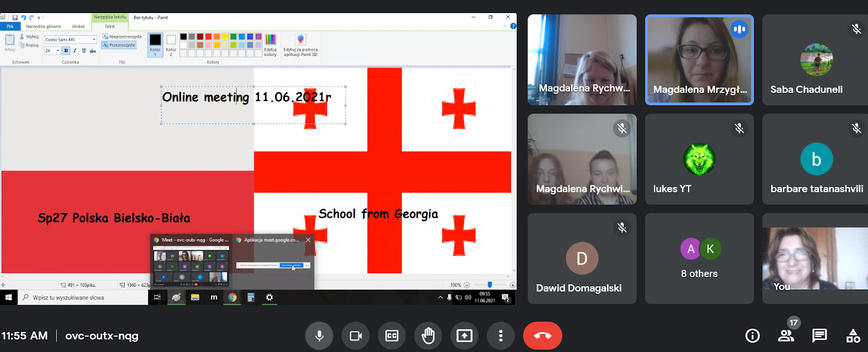Open the Meet Google Chrome window preview
This screenshot has width=868, height=352.
click(x=191, y=261)
